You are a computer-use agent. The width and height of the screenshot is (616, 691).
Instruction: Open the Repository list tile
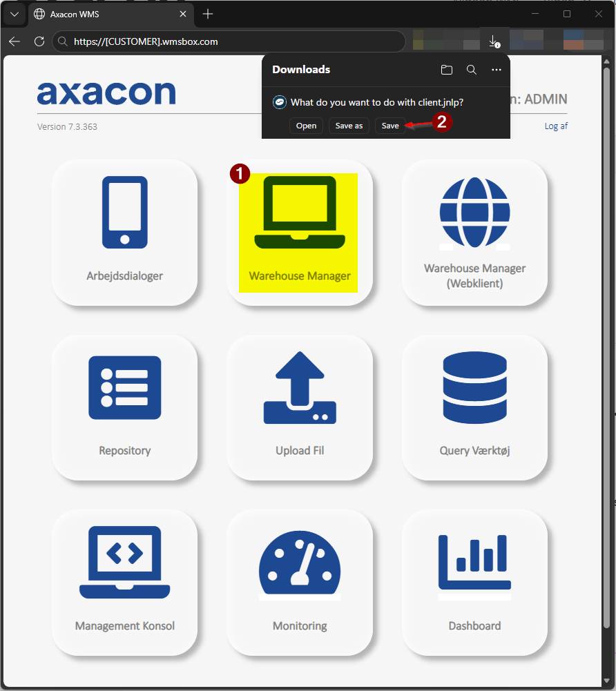[x=125, y=407]
